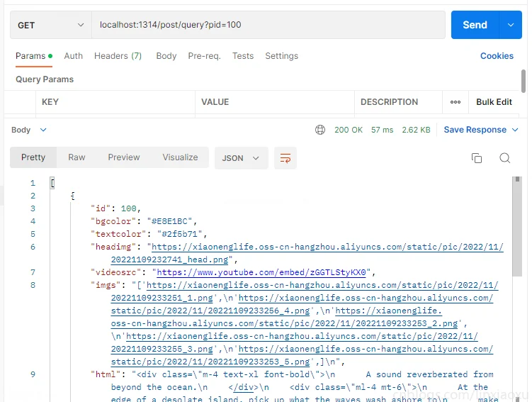
Task: Open the GET method dropdown
Action: tap(51, 25)
